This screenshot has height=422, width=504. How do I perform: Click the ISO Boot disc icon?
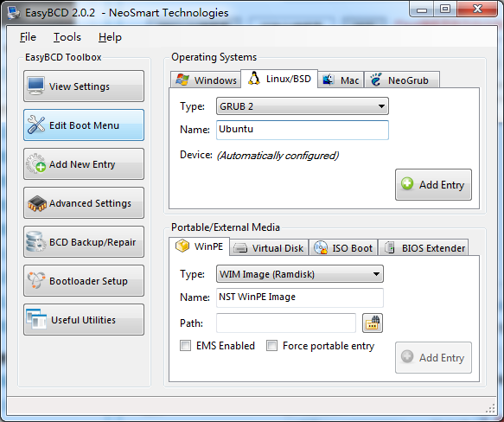321,248
